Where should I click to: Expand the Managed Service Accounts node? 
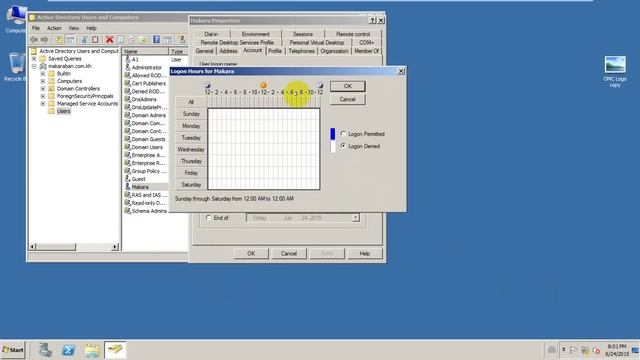(43, 104)
